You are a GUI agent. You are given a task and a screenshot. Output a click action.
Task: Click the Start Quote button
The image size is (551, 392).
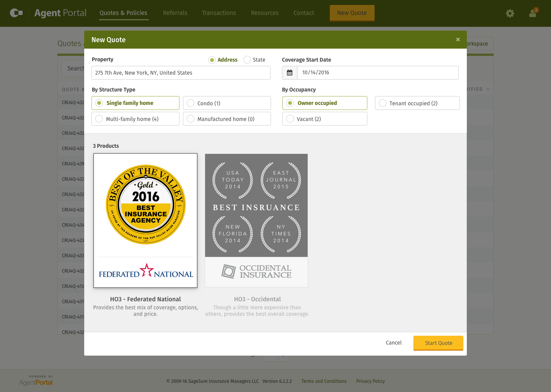click(439, 343)
